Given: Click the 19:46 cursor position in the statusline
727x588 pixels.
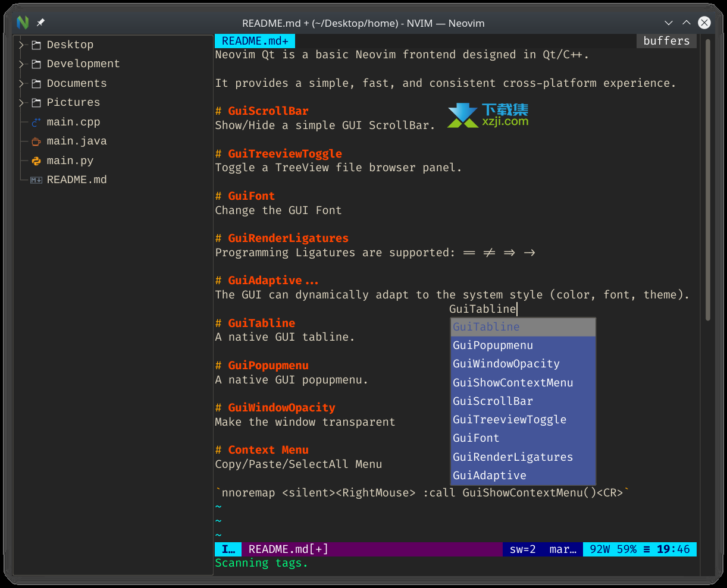Looking at the screenshot, I should coord(673,549).
